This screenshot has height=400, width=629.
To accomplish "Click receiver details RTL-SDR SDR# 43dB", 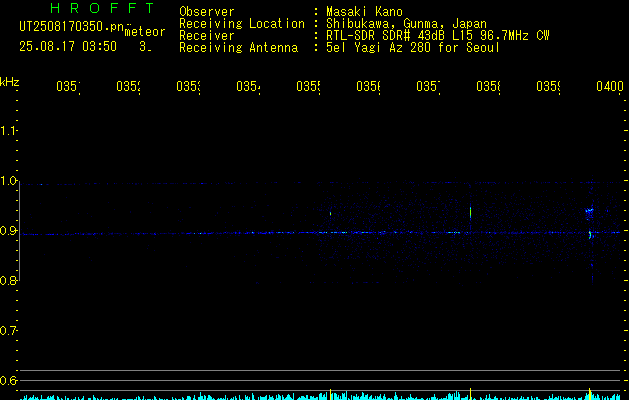I will coord(386,36).
